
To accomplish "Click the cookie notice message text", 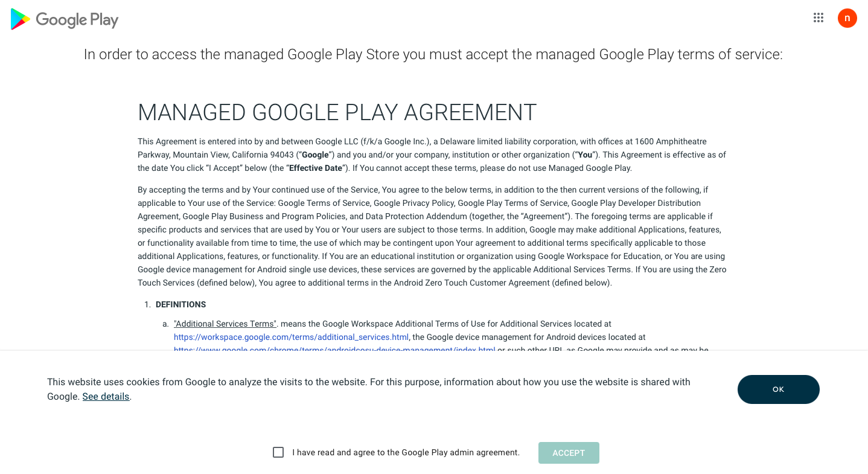I will click(x=369, y=389).
